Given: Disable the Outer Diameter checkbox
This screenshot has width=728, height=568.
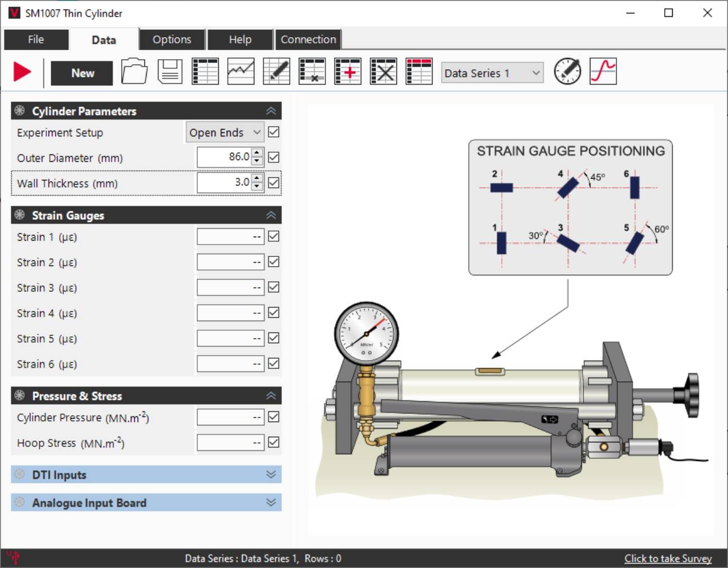Looking at the screenshot, I should click(x=273, y=157).
